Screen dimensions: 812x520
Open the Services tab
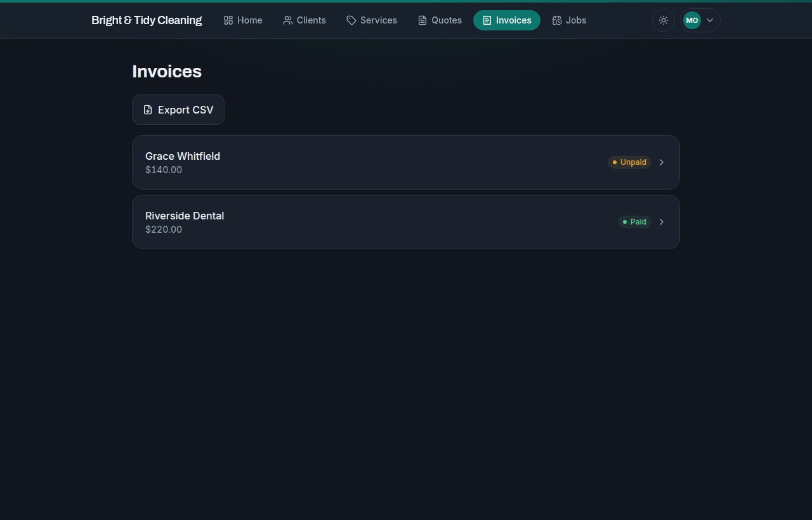372,20
